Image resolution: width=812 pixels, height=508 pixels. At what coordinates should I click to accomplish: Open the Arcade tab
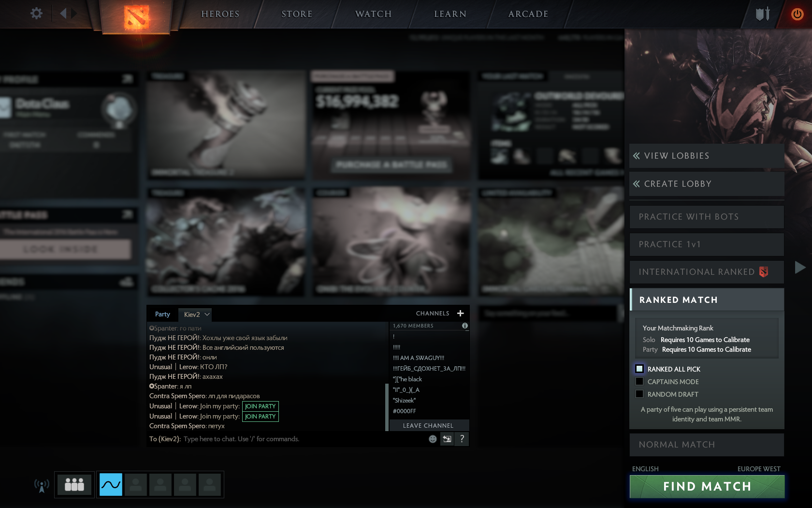pos(528,14)
